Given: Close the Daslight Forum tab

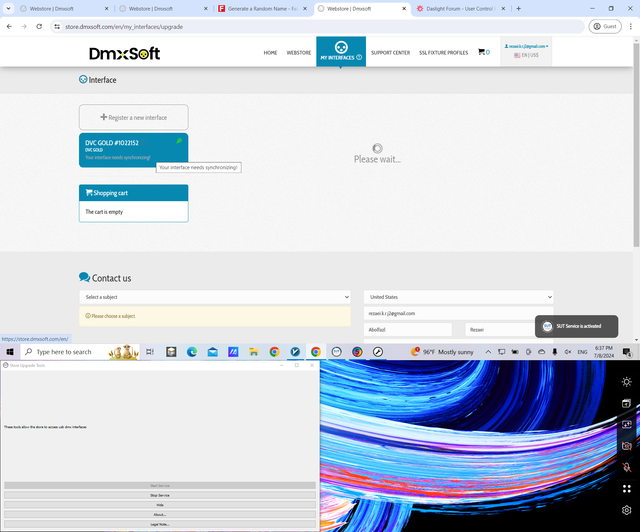Looking at the screenshot, I should pos(503,9).
